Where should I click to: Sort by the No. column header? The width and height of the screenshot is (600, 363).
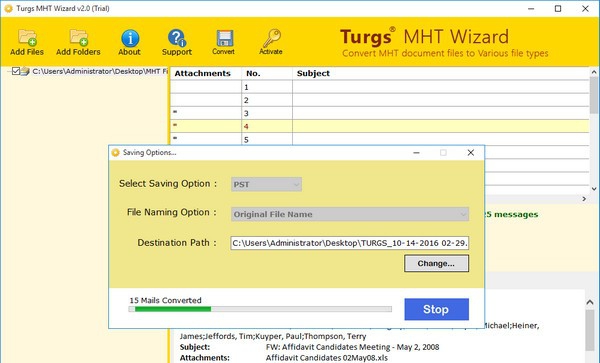click(x=267, y=73)
